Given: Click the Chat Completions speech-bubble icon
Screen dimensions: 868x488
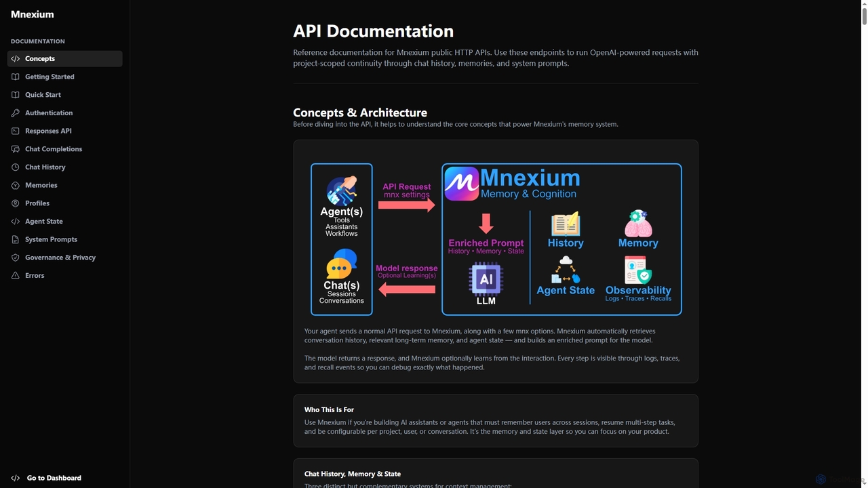Looking at the screenshot, I should 16,149.
